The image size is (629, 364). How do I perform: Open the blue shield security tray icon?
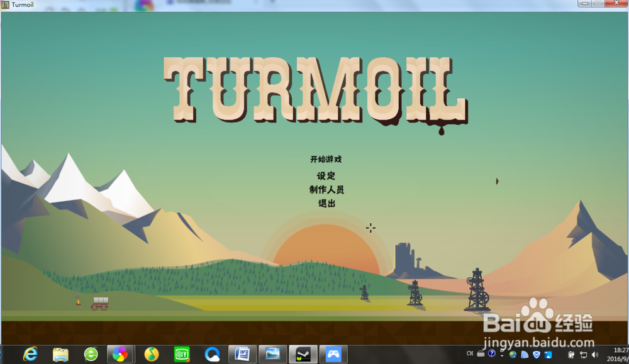click(x=537, y=355)
